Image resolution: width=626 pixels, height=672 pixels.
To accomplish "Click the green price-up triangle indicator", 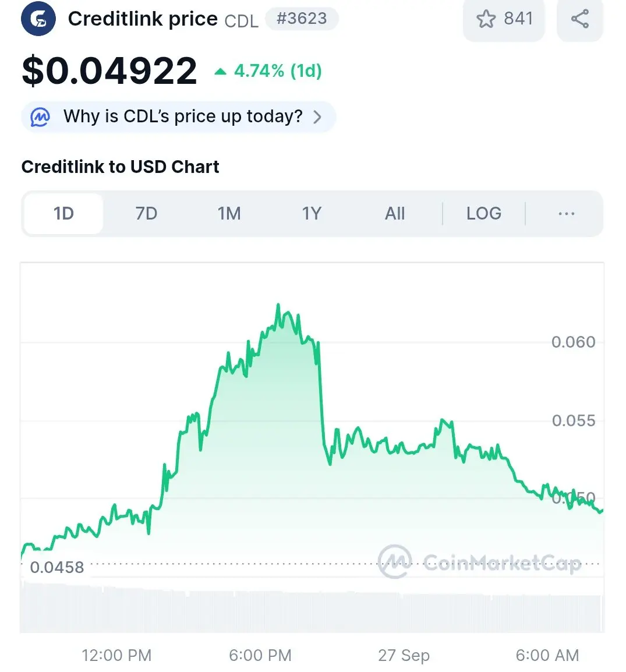I will [220, 72].
